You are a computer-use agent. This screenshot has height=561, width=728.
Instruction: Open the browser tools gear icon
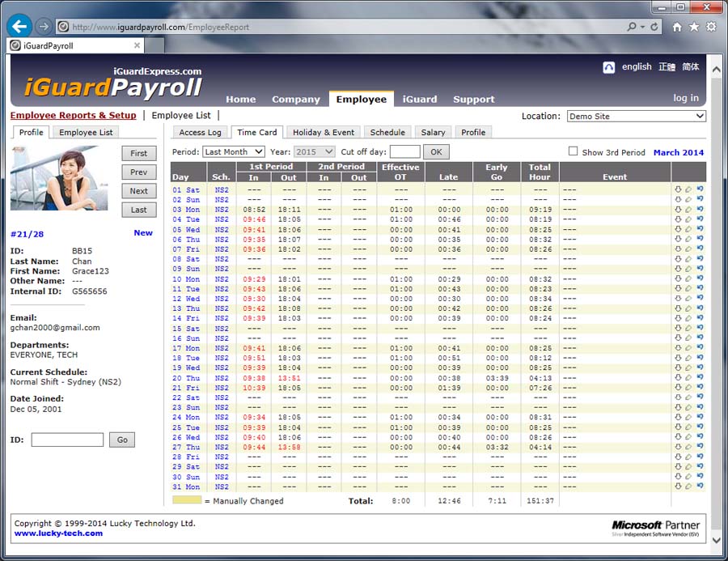coord(711,27)
